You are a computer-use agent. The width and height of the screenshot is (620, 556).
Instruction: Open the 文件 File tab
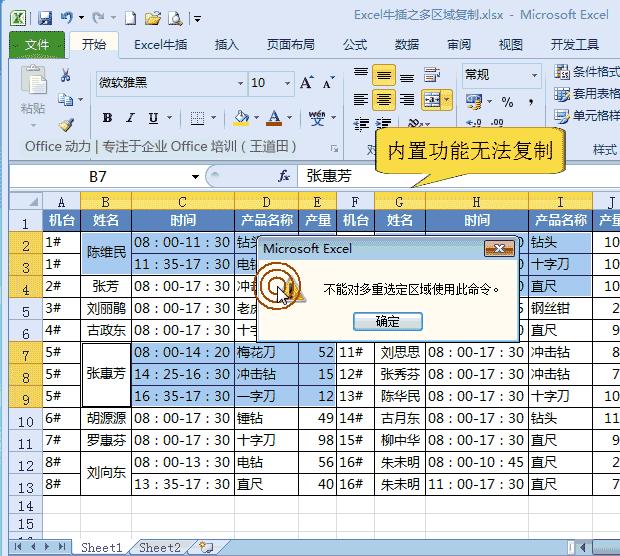[37, 45]
